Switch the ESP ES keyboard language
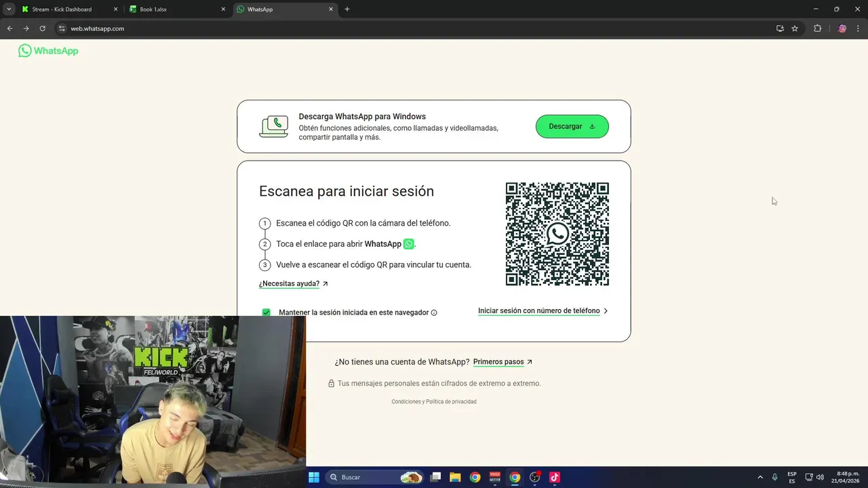 (x=792, y=477)
